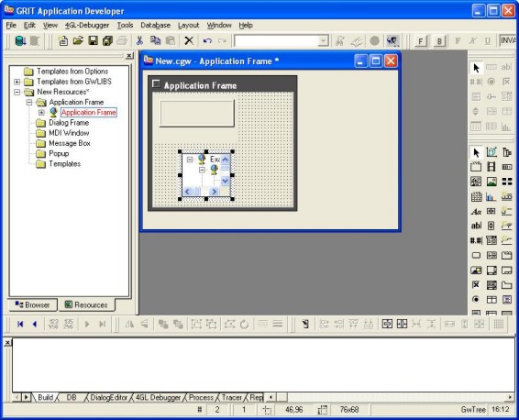Open the File menu
Image resolution: width=519 pixels, height=420 pixels.
click(x=11, y=25)
